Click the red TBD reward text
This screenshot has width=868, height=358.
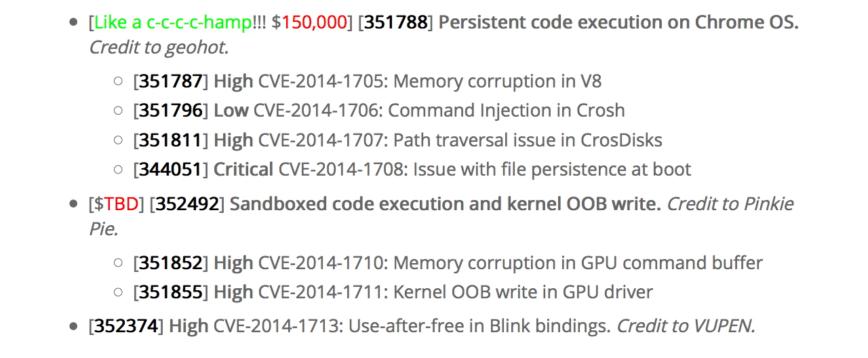click(121, 204)
